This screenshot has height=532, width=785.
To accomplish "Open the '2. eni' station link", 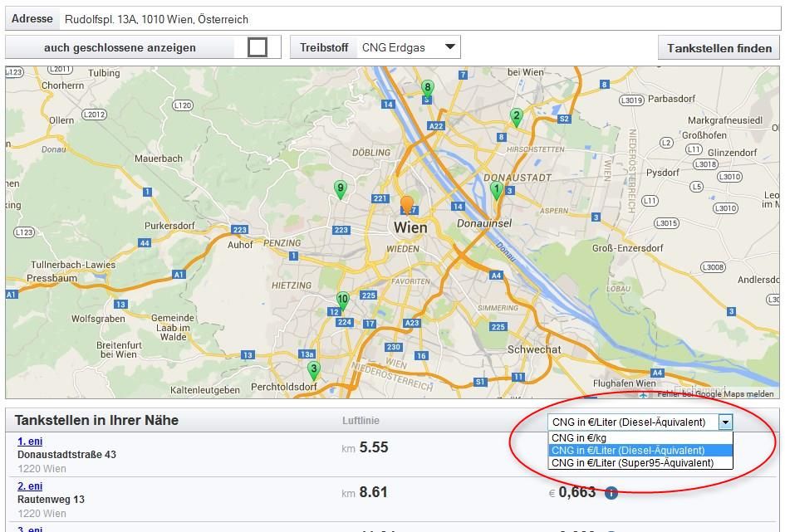I will (x=30, y=486).
